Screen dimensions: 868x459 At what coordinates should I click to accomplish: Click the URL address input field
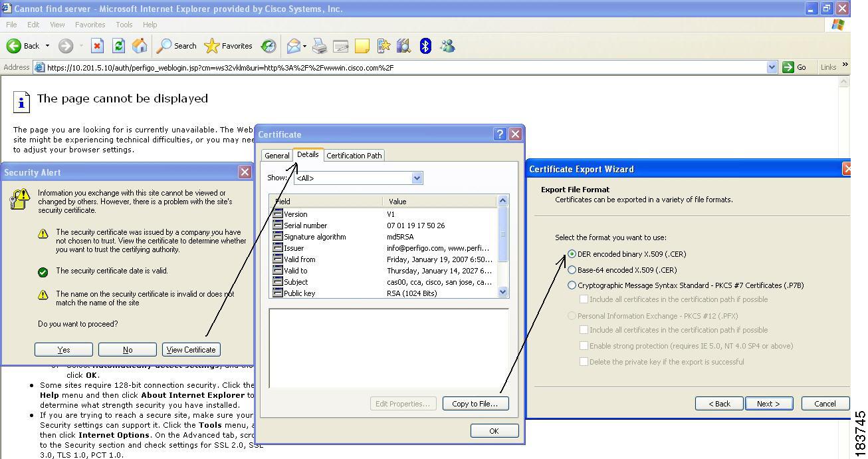point(405,67)
